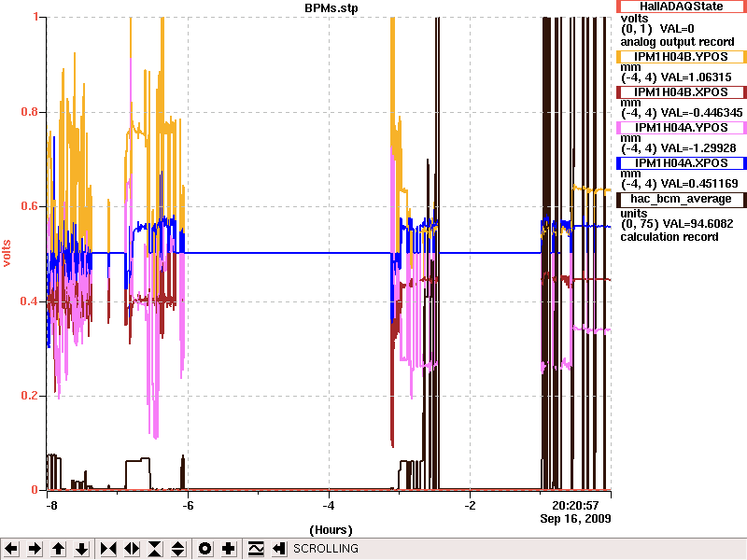Screen dimensions: 747x560
Task: Click the SCROLLING status text
Action: [x=325, y=549]
